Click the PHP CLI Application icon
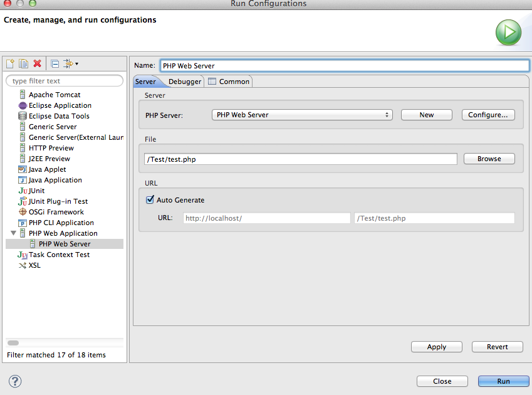This screenshot has height=395, width=532. point(23,223)
